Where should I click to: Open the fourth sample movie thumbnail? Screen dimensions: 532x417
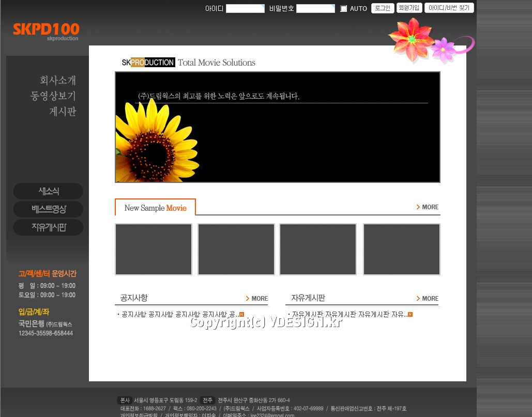(x=402, y=249)
